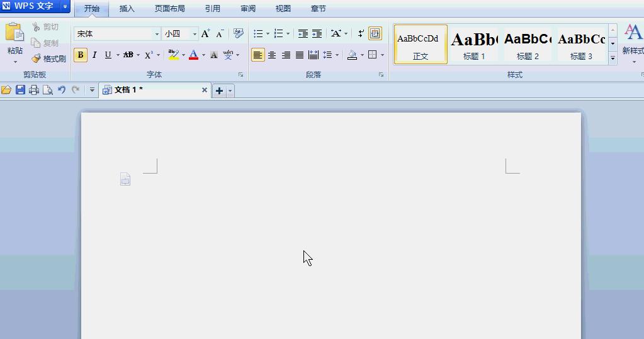644x339 pixels.
Task: Open Paragraph dialog launcher
Action: (x=381, y=75)
